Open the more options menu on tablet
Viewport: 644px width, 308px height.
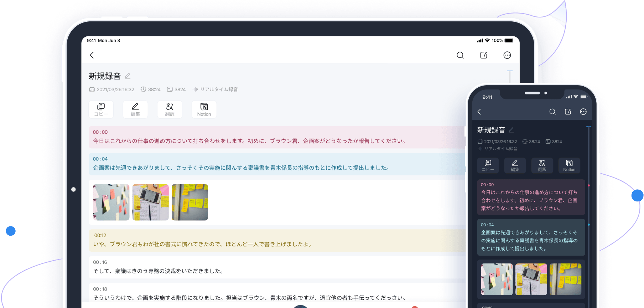pos(507,55)
